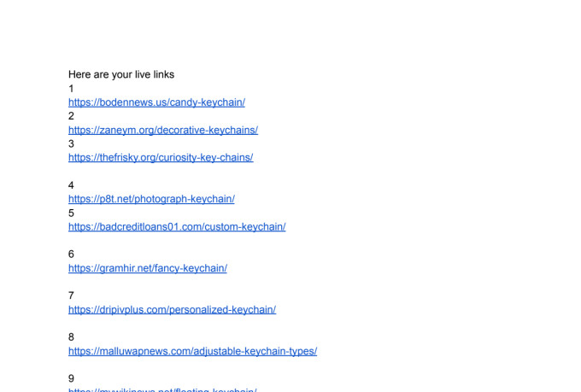Open the zaneym.org decorative-keychains link

pos(163,130)
